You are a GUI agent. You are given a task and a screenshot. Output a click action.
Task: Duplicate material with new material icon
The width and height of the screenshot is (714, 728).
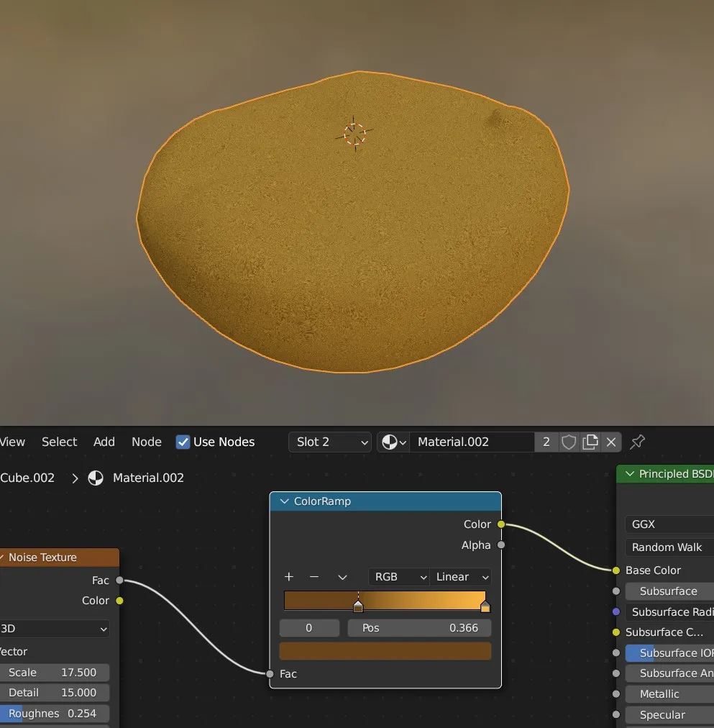pyautogui.click(x=590, y=442)
